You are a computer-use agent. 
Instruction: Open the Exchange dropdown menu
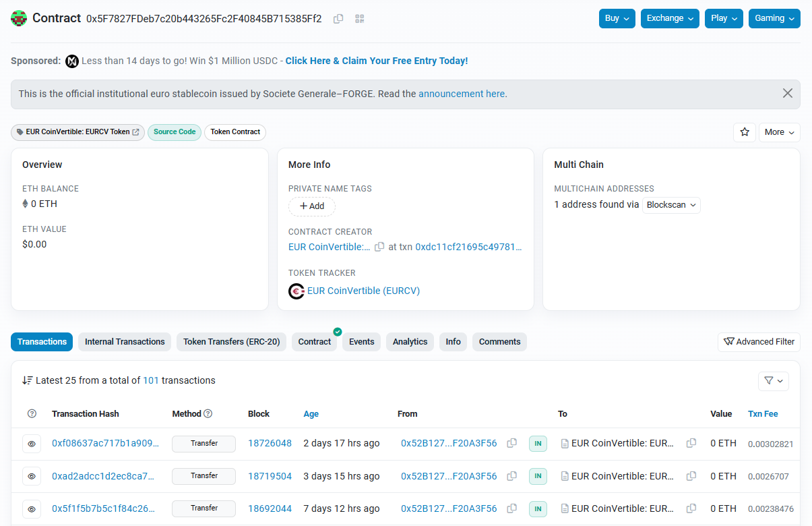pyautogui.click(x=670, y=18)
